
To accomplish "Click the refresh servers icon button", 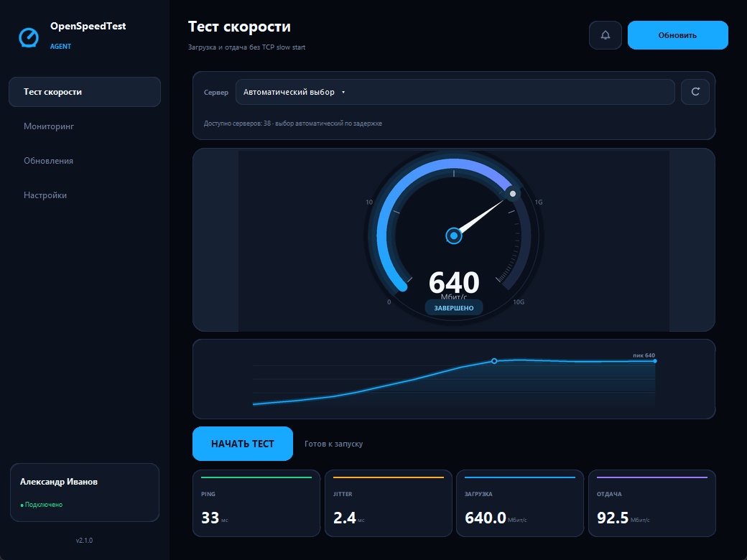I will pyautogui.click(x=695, y=92).
